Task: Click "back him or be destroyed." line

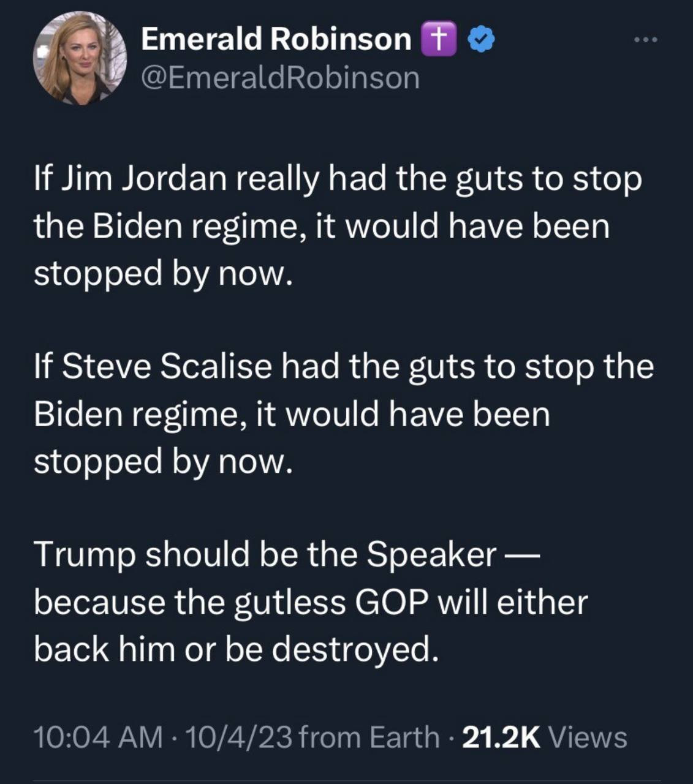Action: click(236, 649)
